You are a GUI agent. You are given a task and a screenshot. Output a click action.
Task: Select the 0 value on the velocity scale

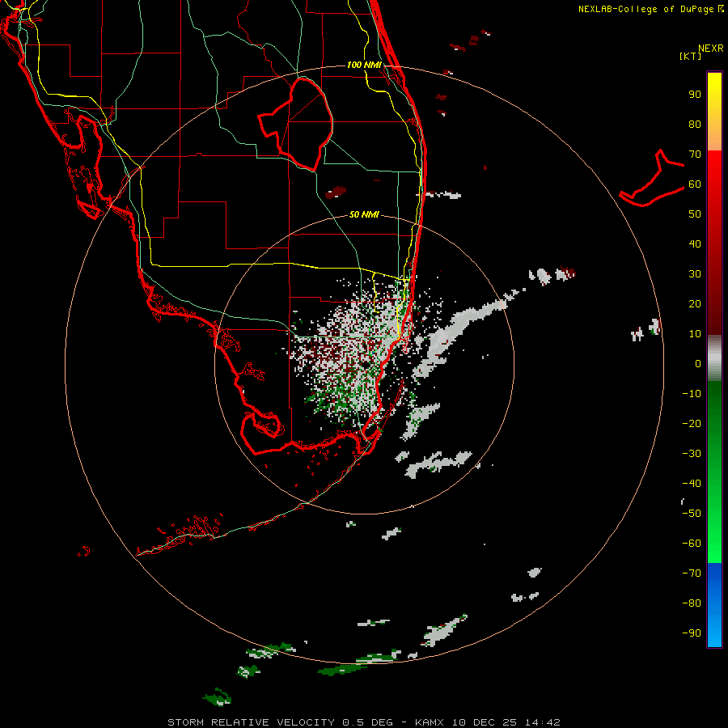pos(698,363)
